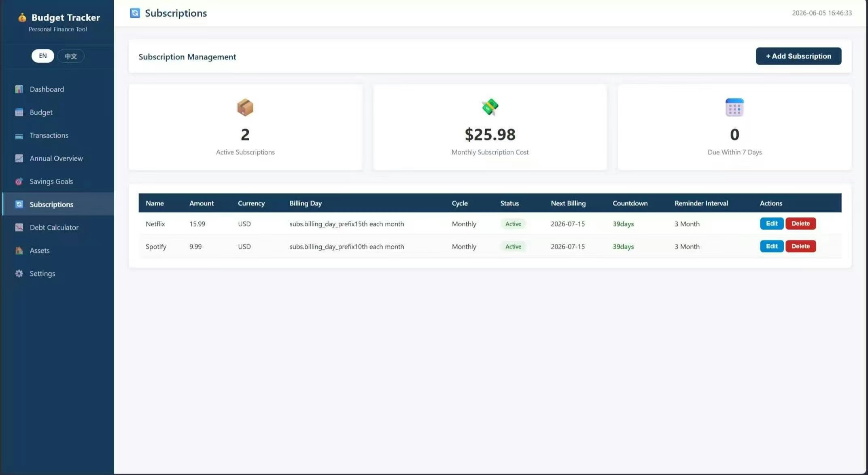Click the Active status badge for Spotify

[513, 247]
